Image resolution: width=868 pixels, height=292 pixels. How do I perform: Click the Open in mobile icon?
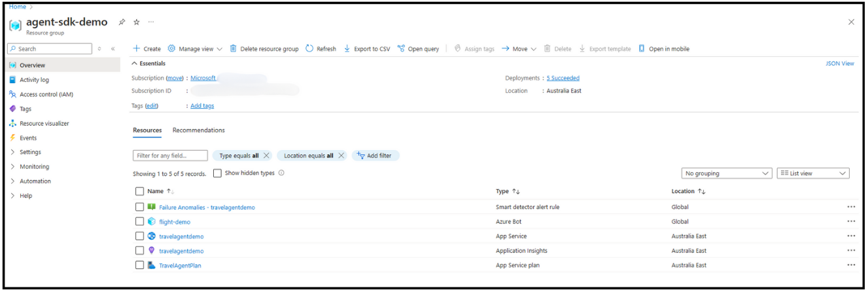642,48
